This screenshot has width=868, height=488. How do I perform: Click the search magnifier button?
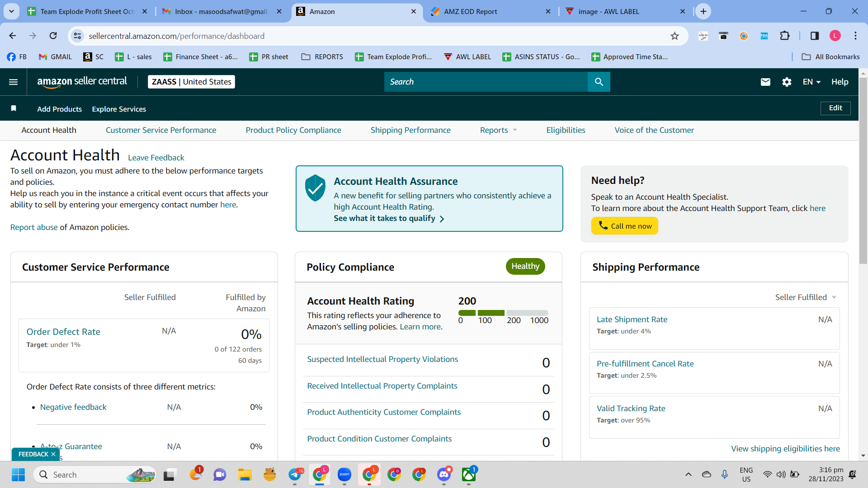(599, 82)
